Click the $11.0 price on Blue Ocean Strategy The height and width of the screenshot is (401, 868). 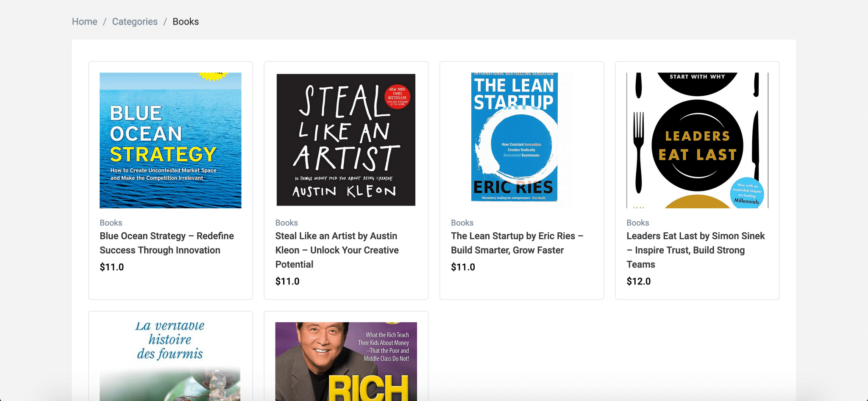click(112, 267)
